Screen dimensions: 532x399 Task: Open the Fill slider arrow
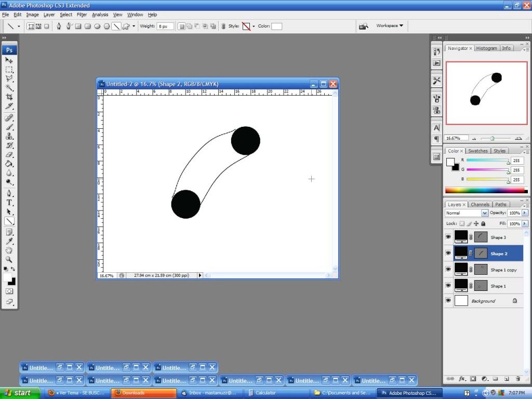tap(525, 223)
